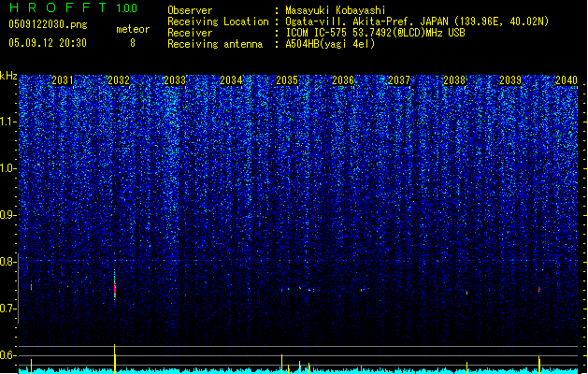588x374 pixels.
Task: Click the 1.1 kHz axis label
Action: tap(8, 122)
